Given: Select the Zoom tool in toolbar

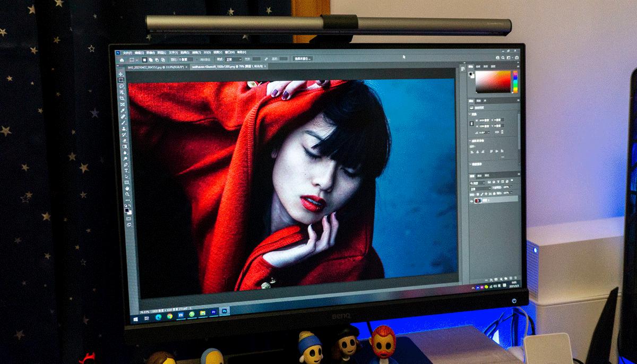Looking at the screenshot, I should pos(128,195).
